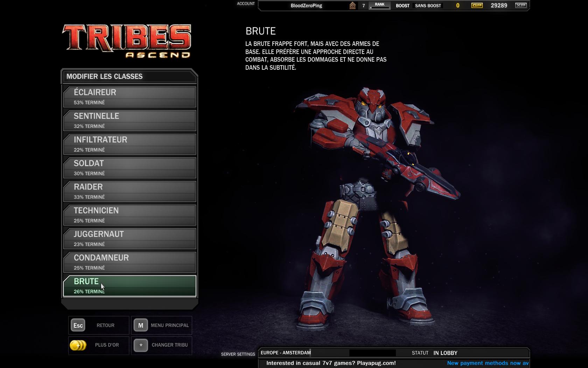This screenshot has height=368, width=588.
Task: Click the Tribes Ascend logo
Action: [127, 41]
